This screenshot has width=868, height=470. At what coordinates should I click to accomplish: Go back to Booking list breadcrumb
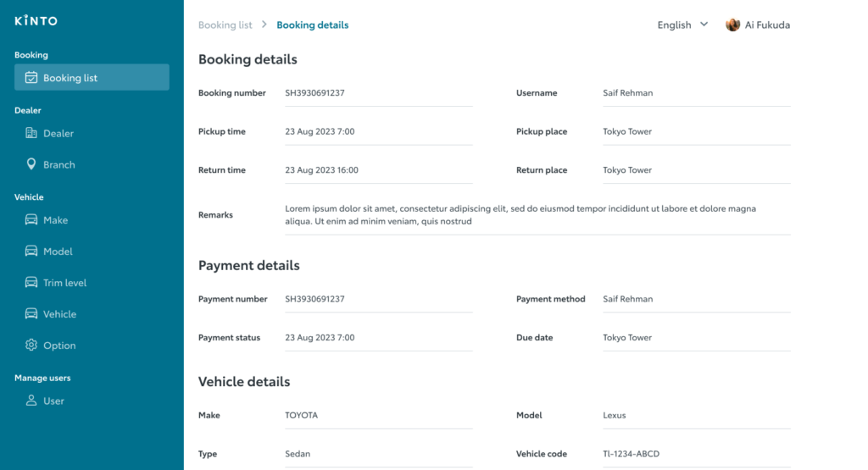[225, 25]
